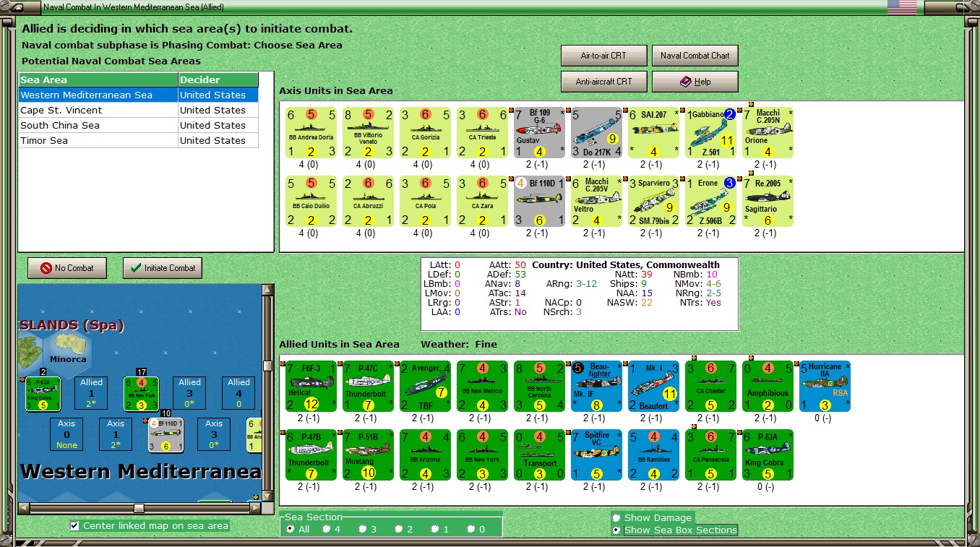Open the Anti-aircraft CRT chart

coord(603,82)
